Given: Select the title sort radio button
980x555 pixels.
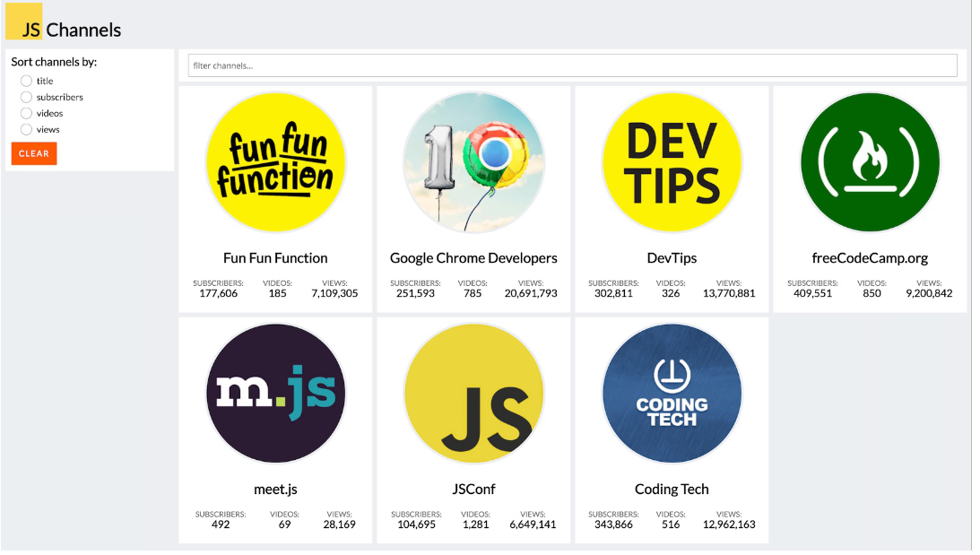Looking at the screenshot, I should (x=26, y=81).
